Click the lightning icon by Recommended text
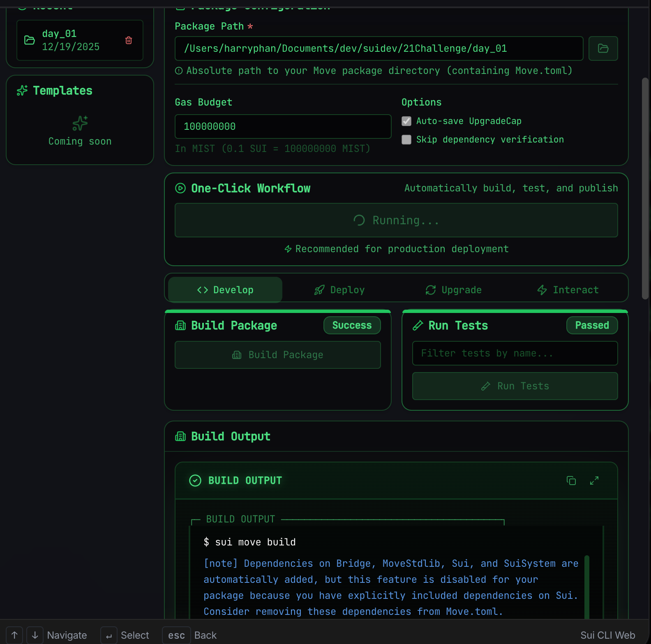This screenshot has width=651, height=644. coord(288,249)
